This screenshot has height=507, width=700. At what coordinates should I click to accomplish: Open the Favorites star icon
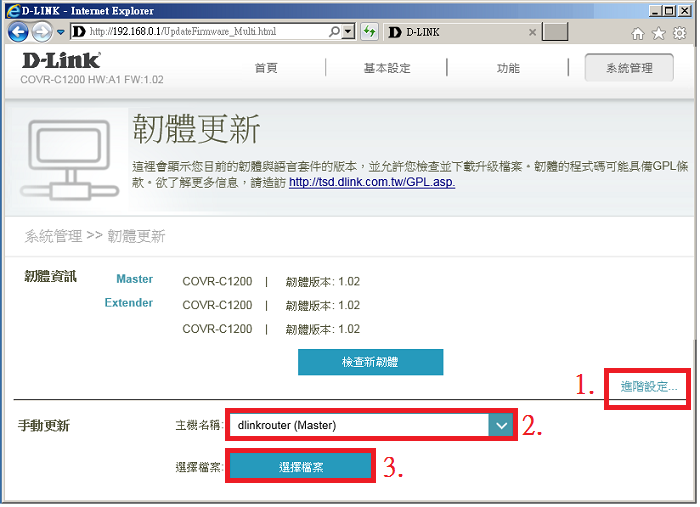[x=659, y=33]
